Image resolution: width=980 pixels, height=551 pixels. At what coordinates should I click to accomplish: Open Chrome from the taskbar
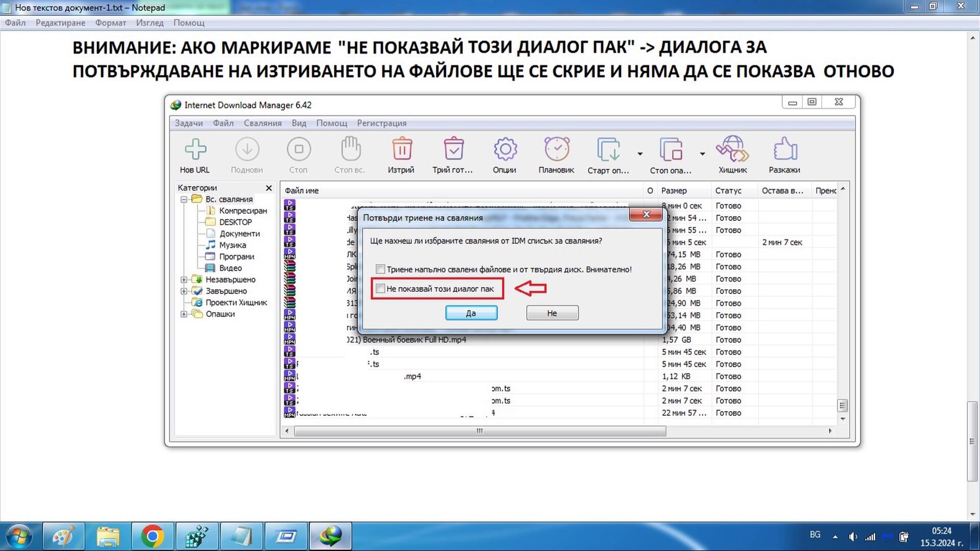(153, 537)
